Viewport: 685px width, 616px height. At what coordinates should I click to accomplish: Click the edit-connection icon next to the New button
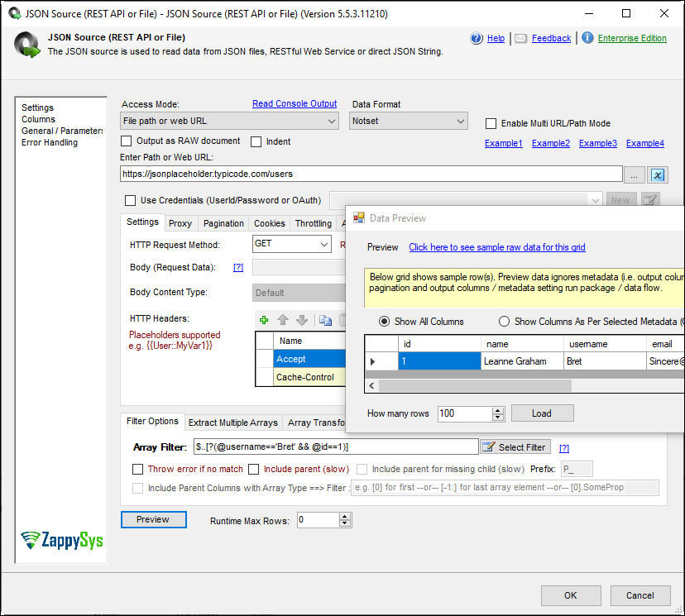pos(650,200)
